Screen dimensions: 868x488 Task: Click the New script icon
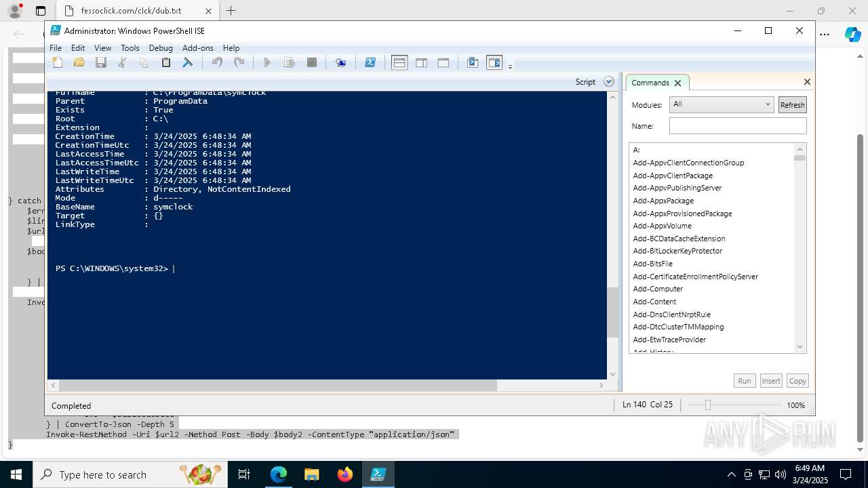[x=58, y=62]
